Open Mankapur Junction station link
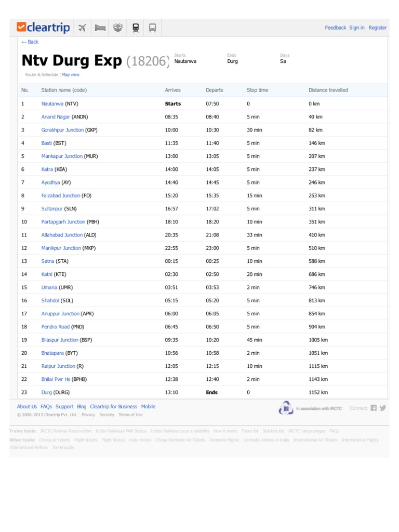The image size is (399, 532). (x=62, y=156)
